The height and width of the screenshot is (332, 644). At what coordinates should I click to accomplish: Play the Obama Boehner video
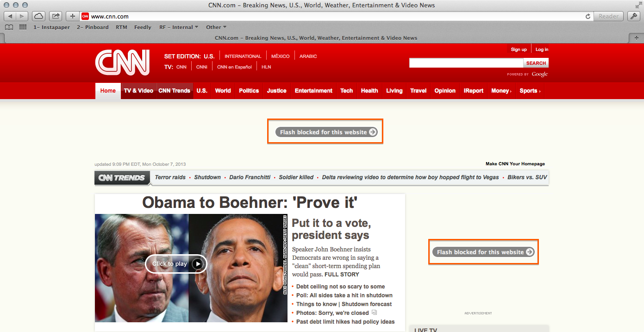176,264
